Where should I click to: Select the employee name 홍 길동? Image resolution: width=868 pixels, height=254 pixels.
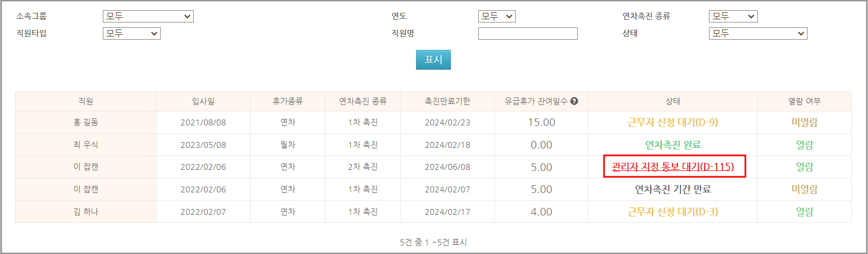pyautogui.click(x=86, y=122)
